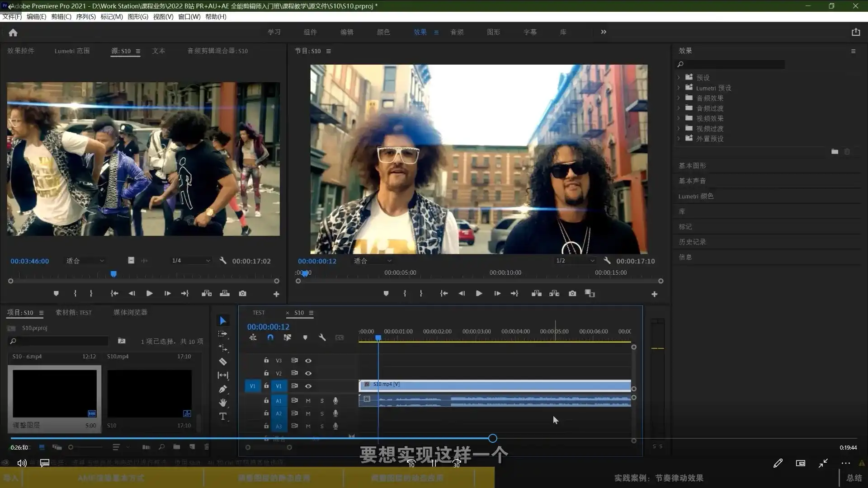This screenshot has width=868, height=488.
Task: Toggle lock on track V3
Action: (x=266, y=360)
